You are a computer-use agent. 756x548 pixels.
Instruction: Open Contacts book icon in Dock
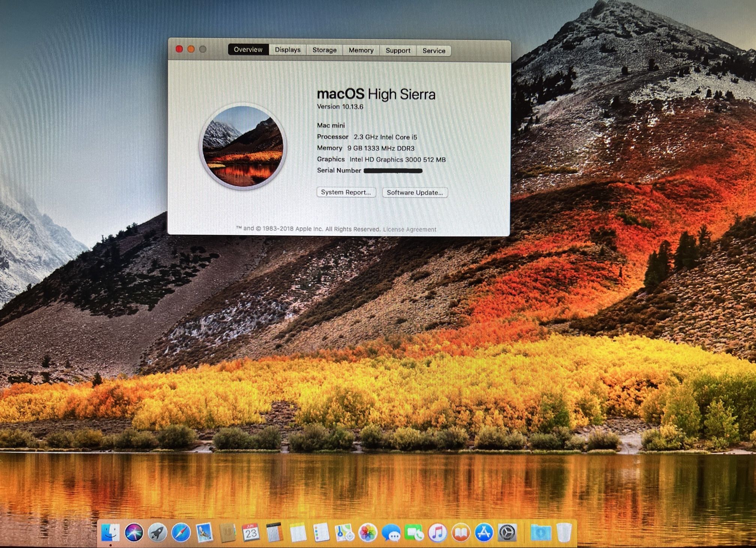coord(227,533)
